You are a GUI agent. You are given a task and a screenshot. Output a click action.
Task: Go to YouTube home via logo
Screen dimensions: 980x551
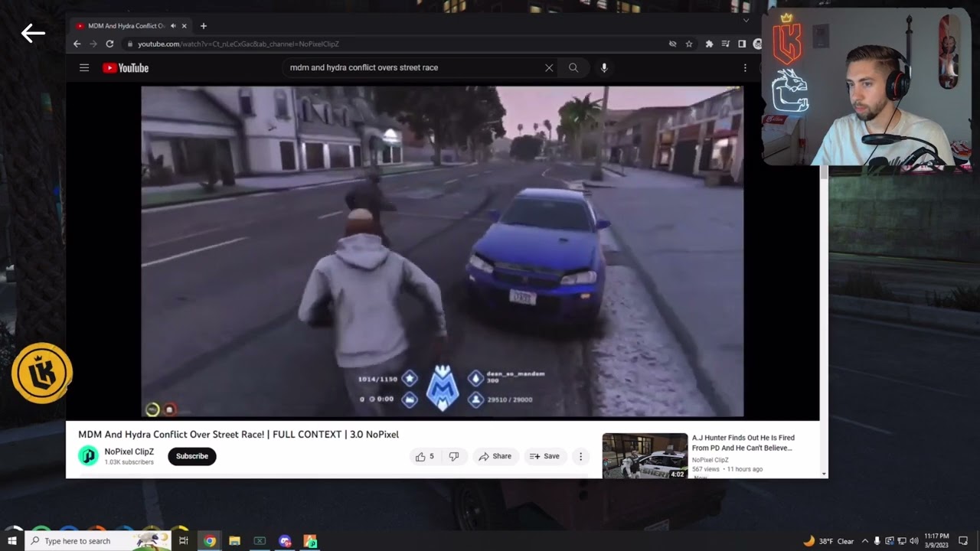pos(126,67)
